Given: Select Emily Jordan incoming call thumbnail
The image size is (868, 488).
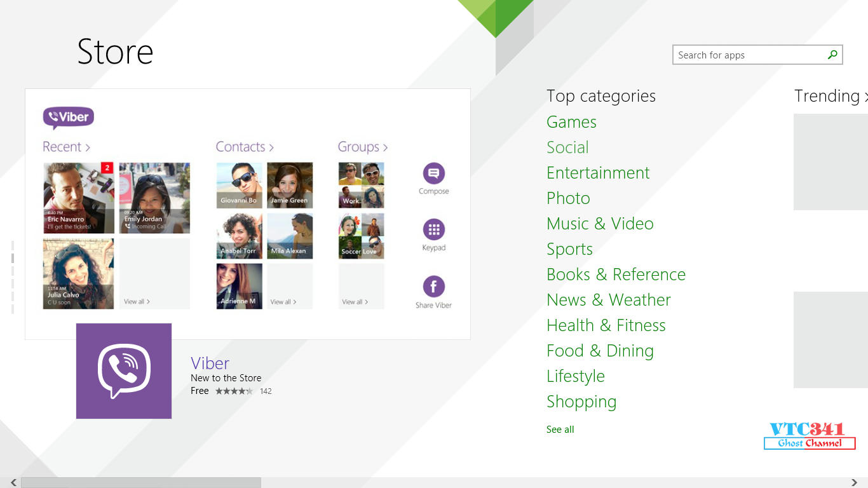Looking at the screenshot, I should click(154, 198).
